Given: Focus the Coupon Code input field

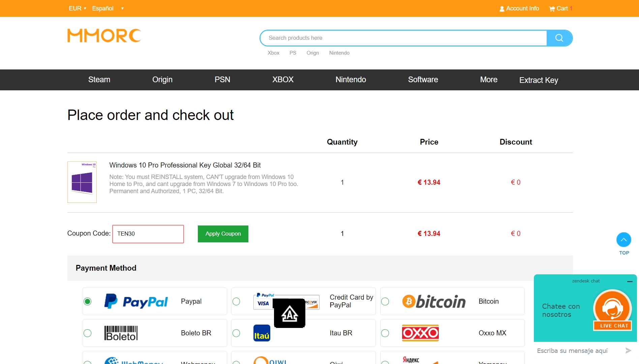Looking at the screenshot, I should tap(148, 234).
